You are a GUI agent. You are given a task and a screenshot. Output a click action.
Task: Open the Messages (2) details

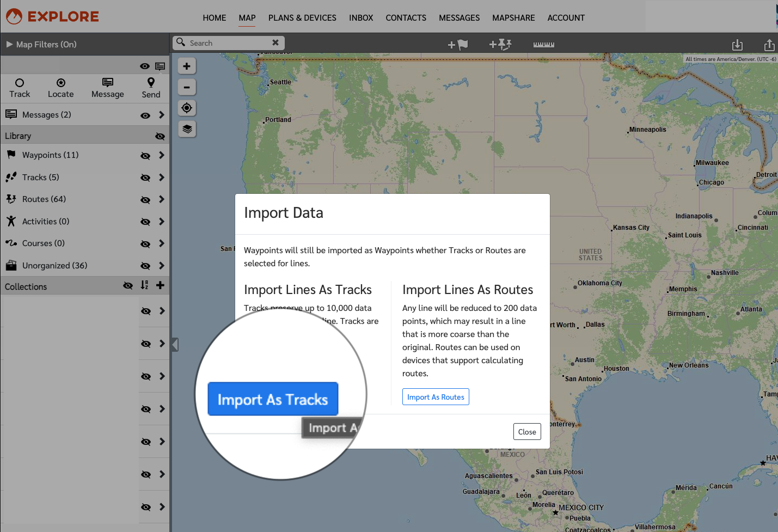coord(162,114)
